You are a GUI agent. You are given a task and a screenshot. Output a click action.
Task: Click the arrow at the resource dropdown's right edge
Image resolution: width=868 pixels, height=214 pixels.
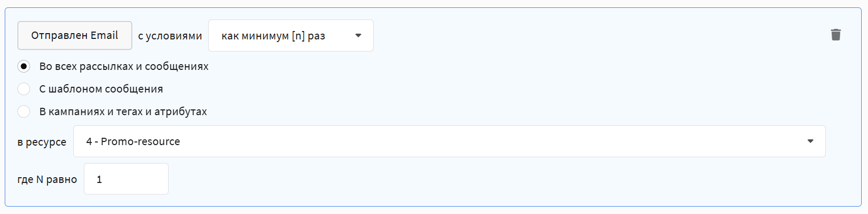coord(810,141)
